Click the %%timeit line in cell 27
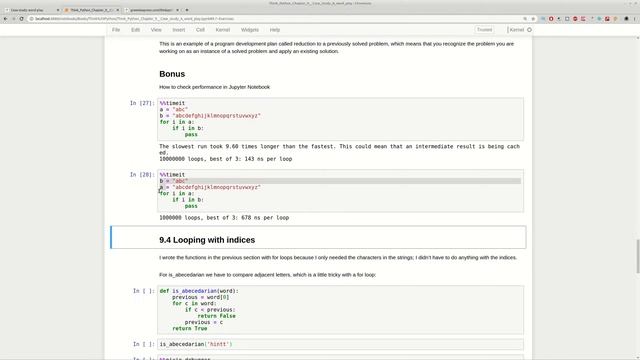 coord(172,103)
